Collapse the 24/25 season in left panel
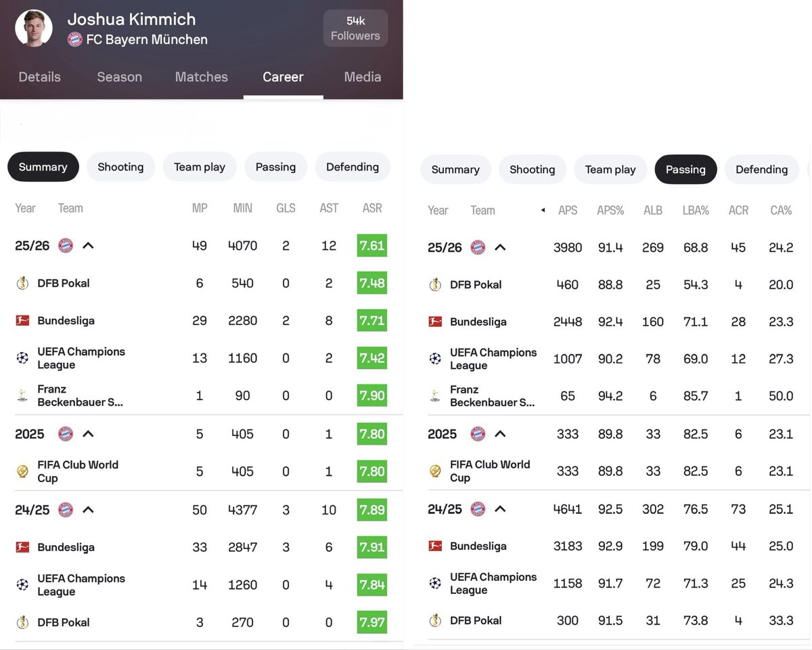This screenshot has width=812, height=650. 88,509
